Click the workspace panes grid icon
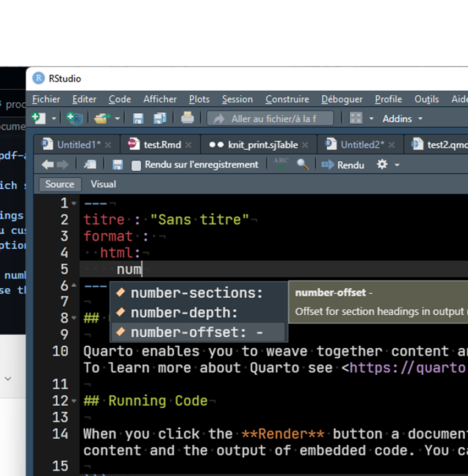The image size is (468, 476). point(356,118)
